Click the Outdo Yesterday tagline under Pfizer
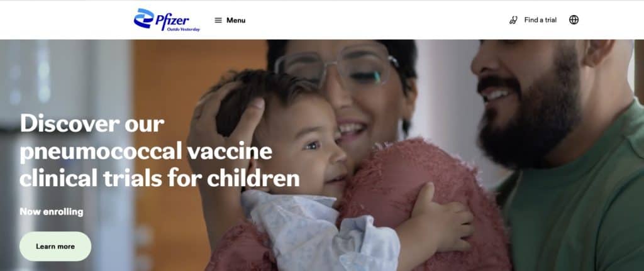 [x=184, y=30]
